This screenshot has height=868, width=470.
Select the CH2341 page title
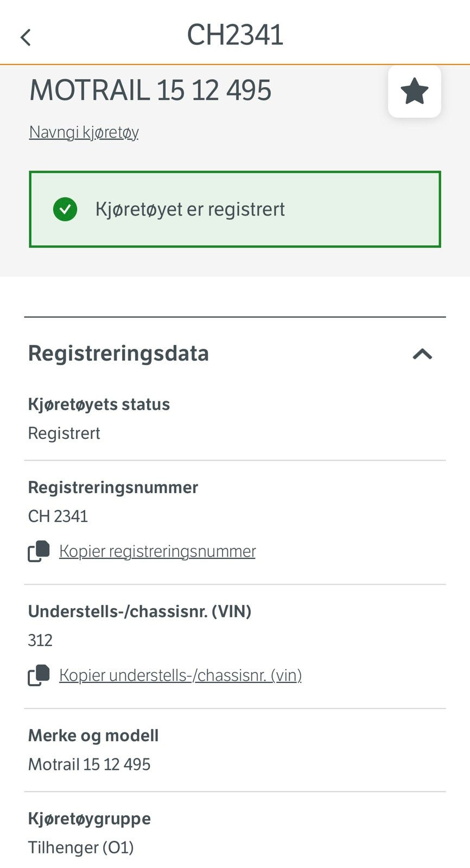(x=235, y=35)
